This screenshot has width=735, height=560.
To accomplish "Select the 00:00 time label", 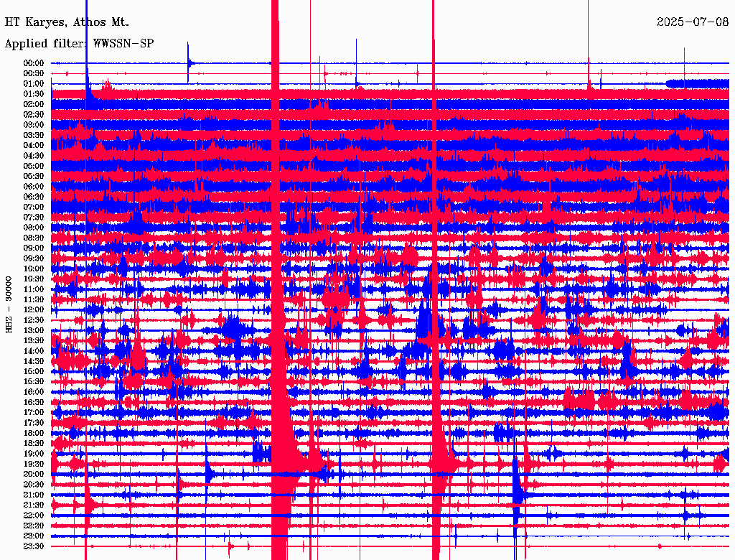I will [34, 63].
